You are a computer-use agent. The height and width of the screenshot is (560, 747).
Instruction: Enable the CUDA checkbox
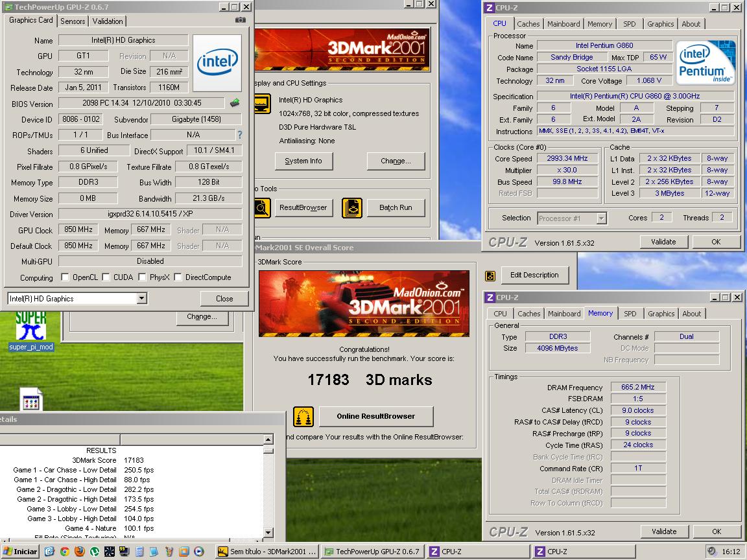tap(106, 277)
